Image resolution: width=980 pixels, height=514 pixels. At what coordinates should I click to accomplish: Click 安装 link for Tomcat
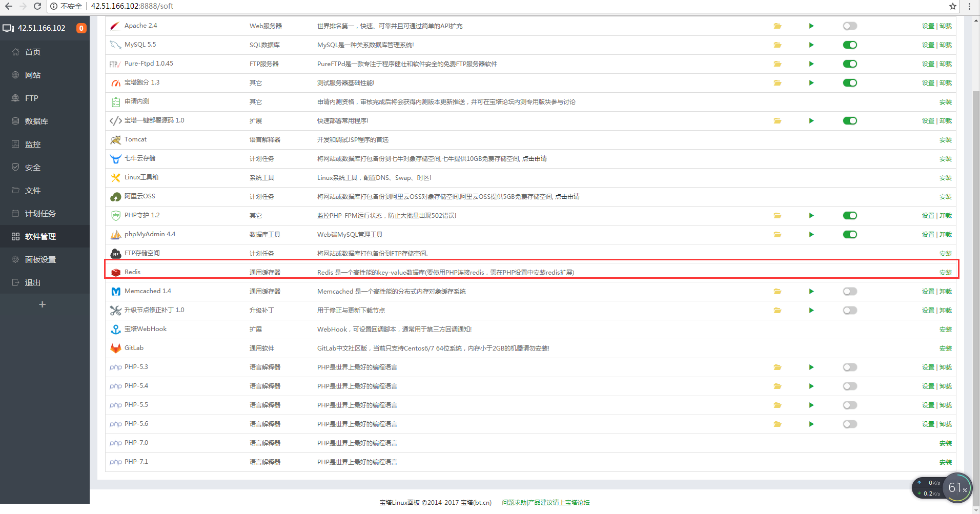tap(946, 140)
